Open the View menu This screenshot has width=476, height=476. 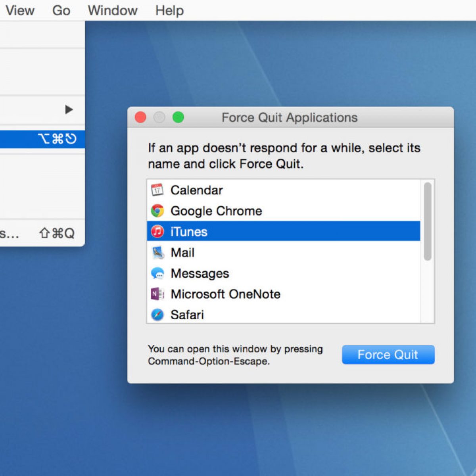20,10
